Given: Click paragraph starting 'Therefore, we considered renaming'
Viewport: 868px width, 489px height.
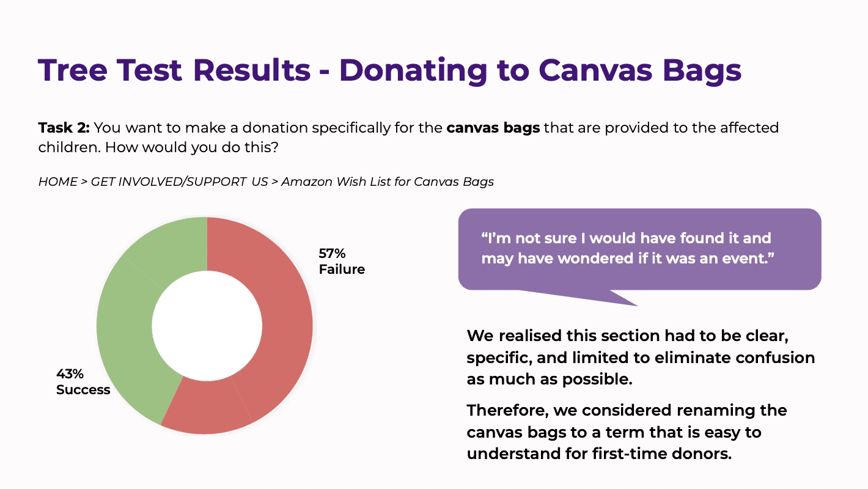Looking at the screenshot, I should click(627, 432).
